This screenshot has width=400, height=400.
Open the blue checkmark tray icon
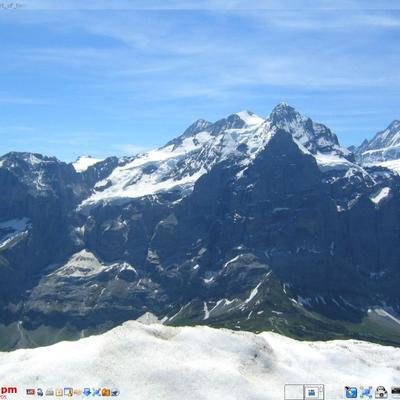pos(351,392)
